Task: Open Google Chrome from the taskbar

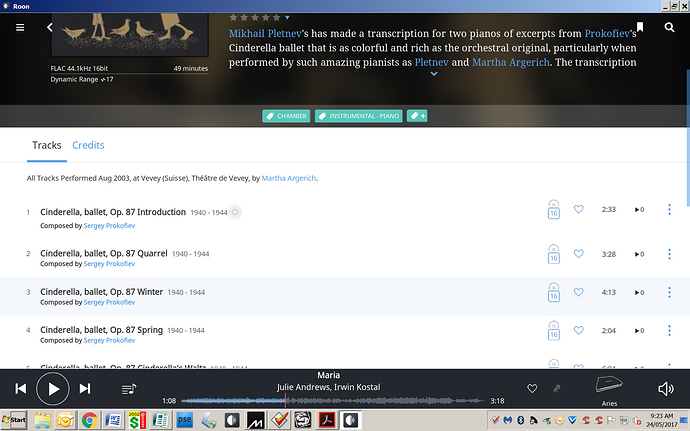Action: coord(89,420)
